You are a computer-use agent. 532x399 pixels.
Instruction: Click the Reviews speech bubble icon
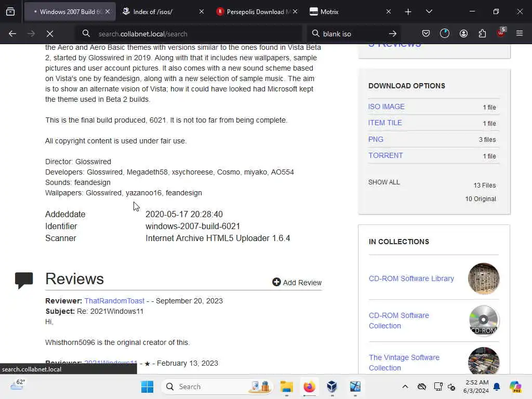[x=24, y=280]
